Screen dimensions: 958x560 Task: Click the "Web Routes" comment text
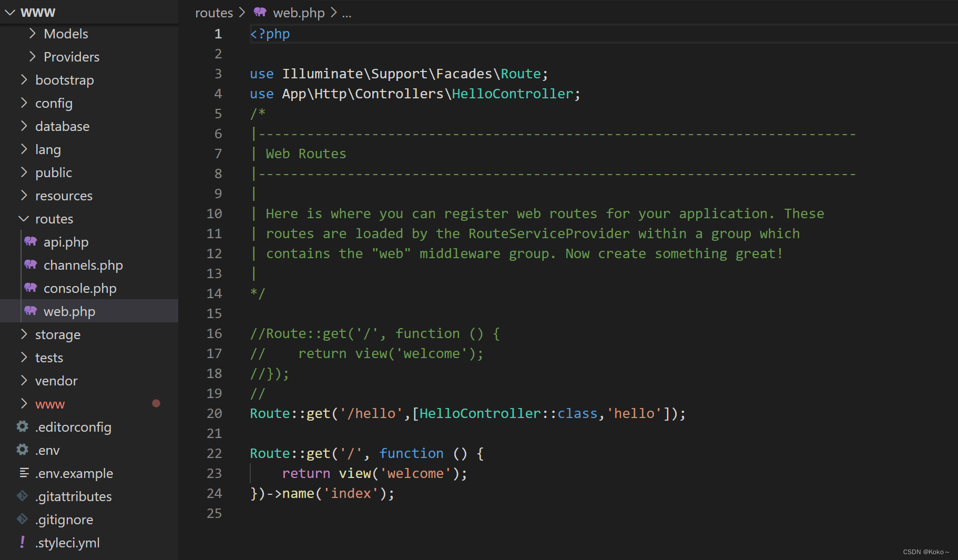[306, 154]
